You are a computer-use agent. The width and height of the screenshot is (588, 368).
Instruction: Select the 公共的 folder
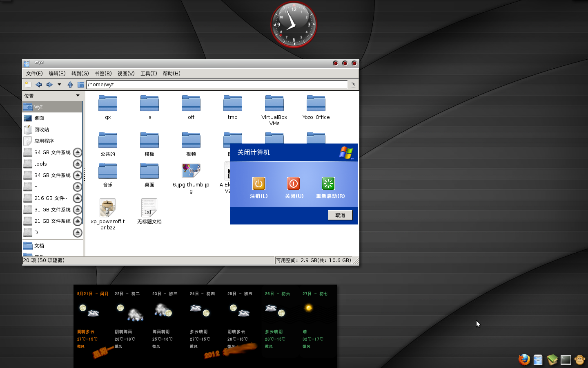coord(108,144)
